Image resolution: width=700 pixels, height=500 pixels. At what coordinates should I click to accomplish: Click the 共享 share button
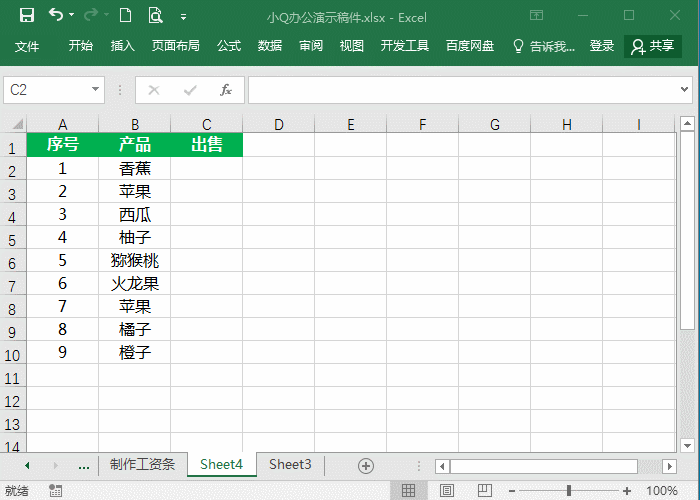(653, 46)
